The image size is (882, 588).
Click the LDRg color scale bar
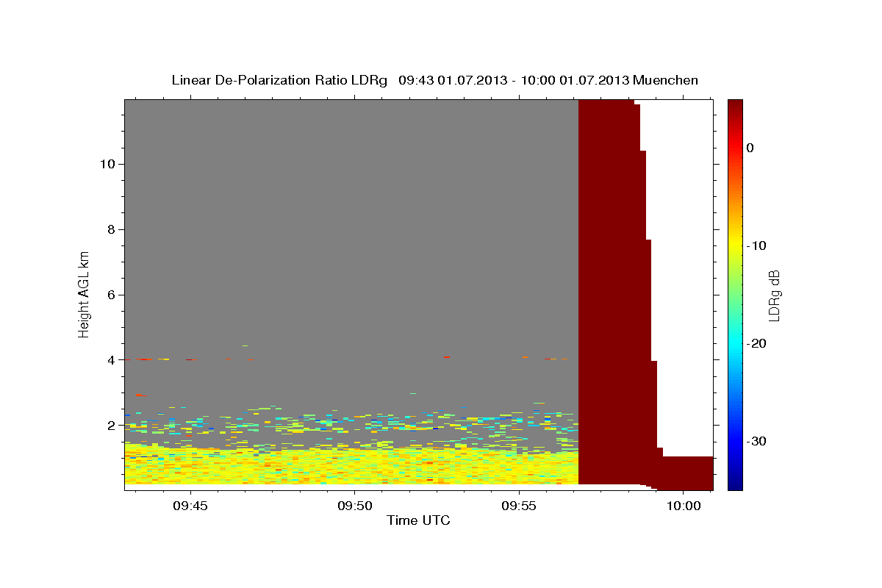[x=735, y=295]
